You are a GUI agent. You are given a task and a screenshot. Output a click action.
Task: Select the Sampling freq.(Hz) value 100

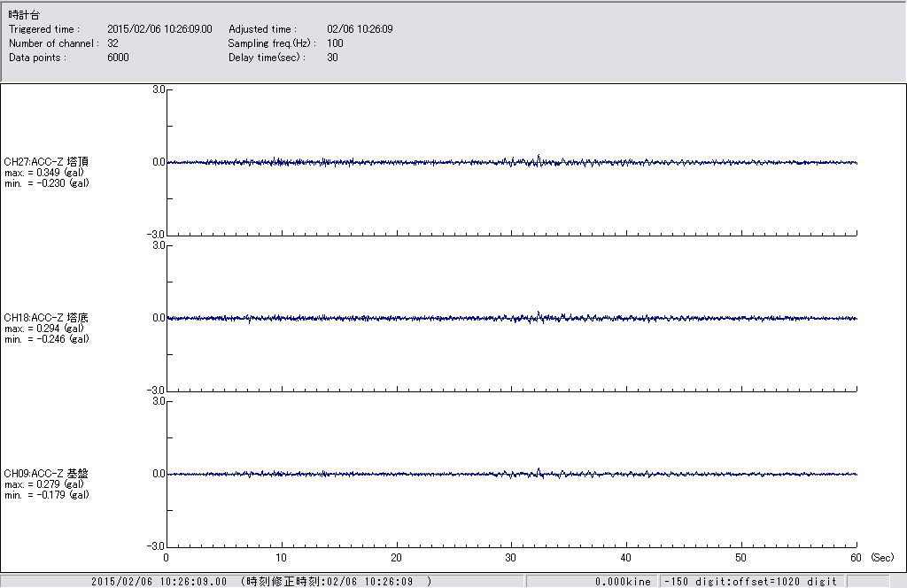pyautogui.click(x=335, y=43)
